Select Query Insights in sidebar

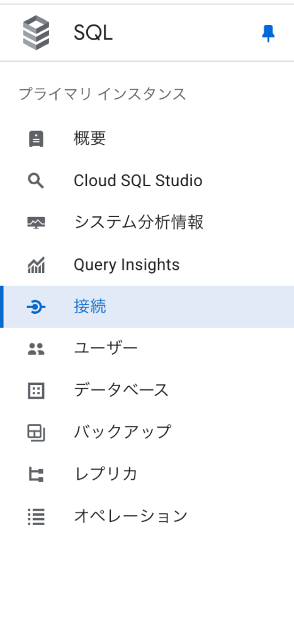point(147,265)
